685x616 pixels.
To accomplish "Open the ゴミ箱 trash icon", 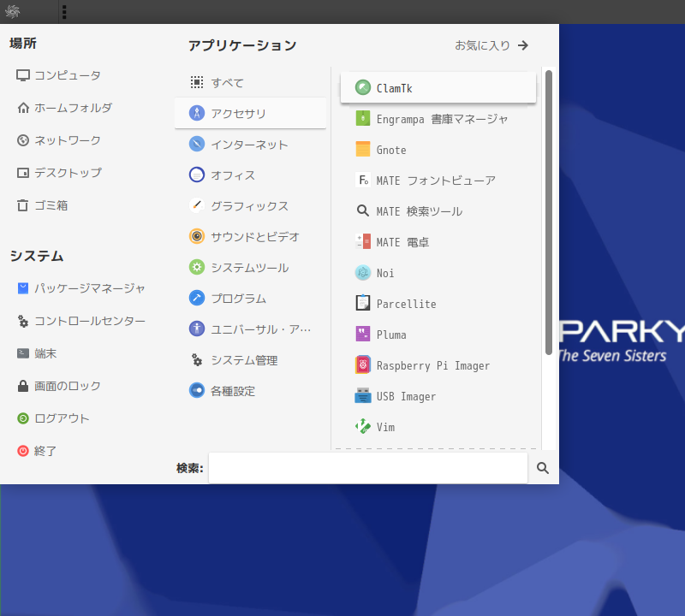I will tap(23, 205).
